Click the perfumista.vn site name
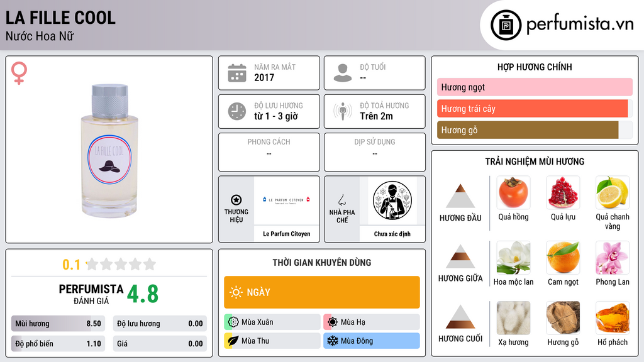The height and width of the screenshot is (362, 644). pyautogui.click(x=580, y=25)
